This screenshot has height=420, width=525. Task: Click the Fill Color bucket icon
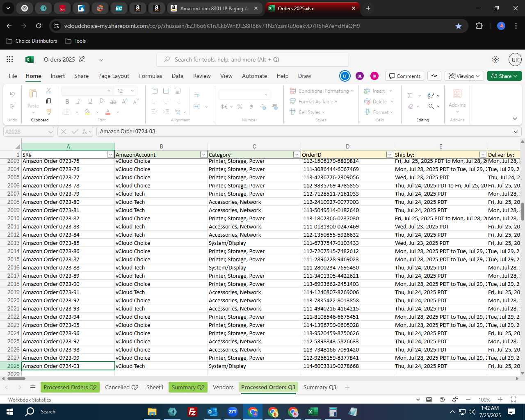point(87,112)
